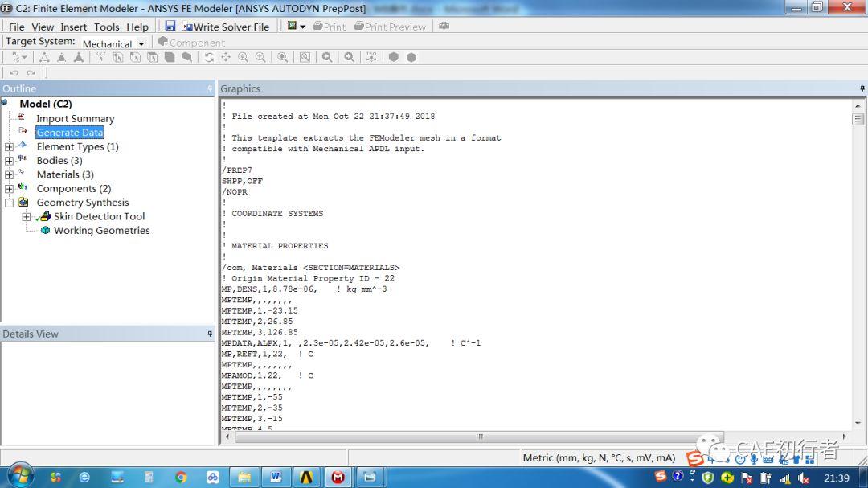This screenshot has width=868, height=488.
Task: Click the Skin Detection Tool icon
Action: [x=45, y=216]
